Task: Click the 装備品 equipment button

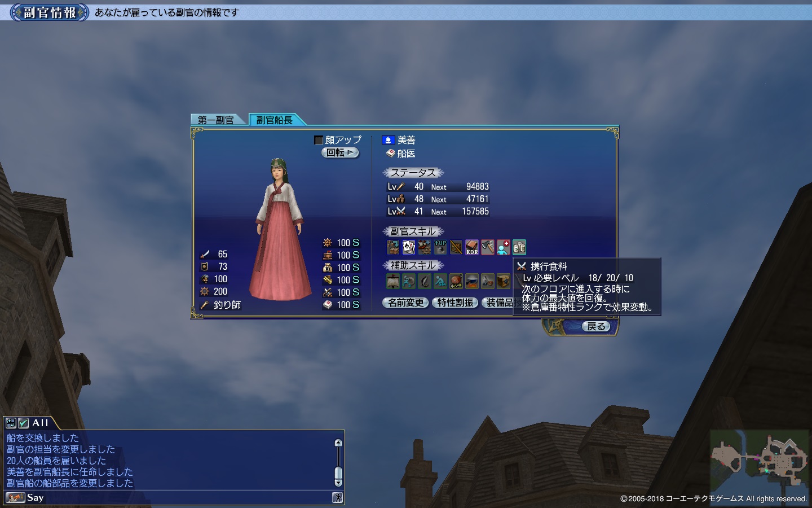Action: 498,303
